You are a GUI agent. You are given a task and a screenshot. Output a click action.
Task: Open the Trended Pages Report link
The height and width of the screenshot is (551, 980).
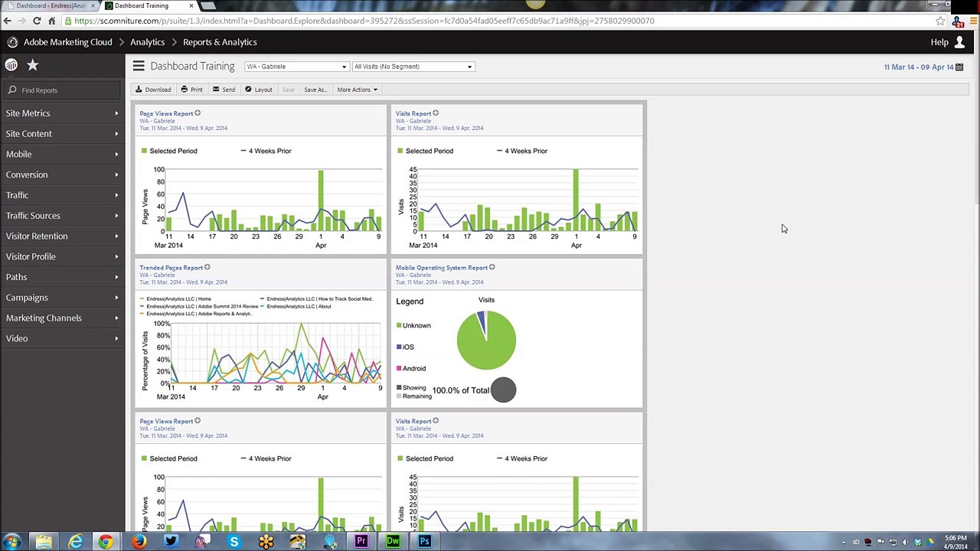click(171, 268)
